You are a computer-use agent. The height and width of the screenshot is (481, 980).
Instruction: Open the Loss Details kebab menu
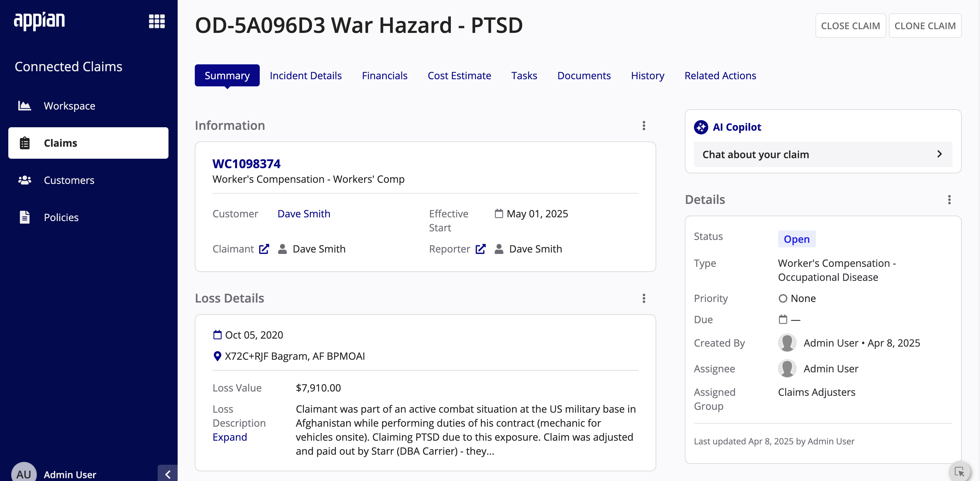coord(644,299)
